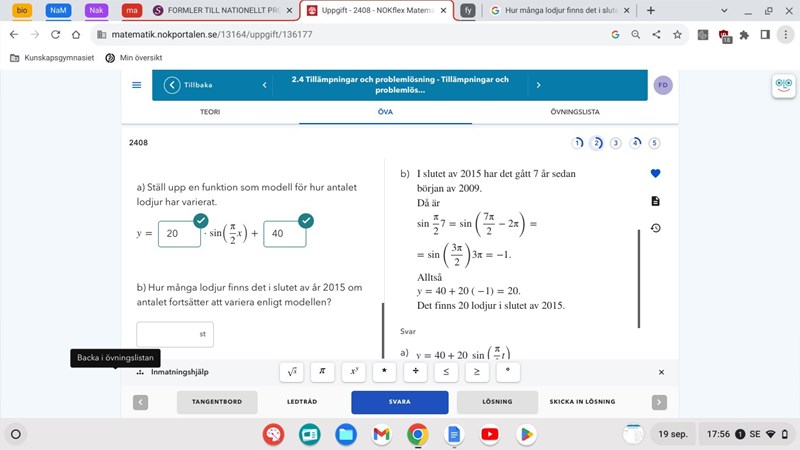Click the LEDTRÅD hint button

302,402
